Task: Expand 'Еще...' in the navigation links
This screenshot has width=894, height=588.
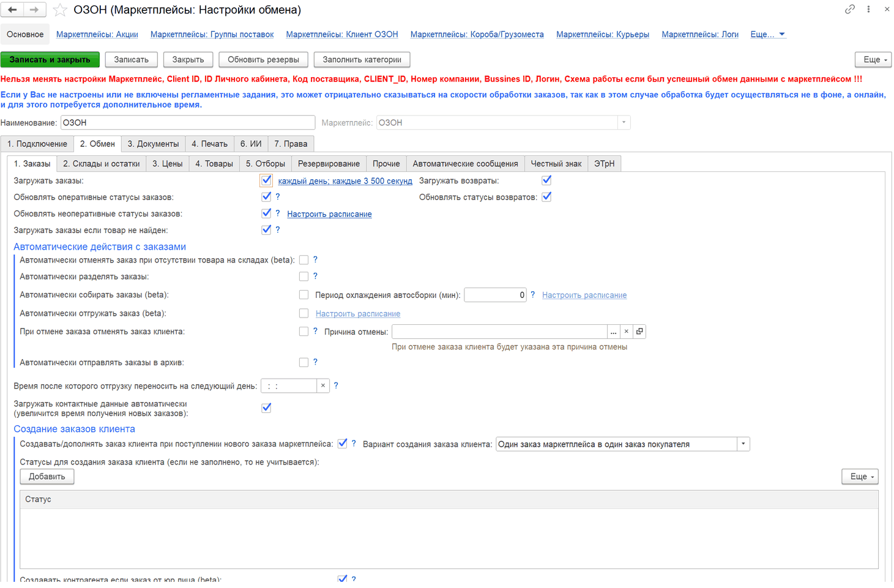Action: [x=767, y=34]
